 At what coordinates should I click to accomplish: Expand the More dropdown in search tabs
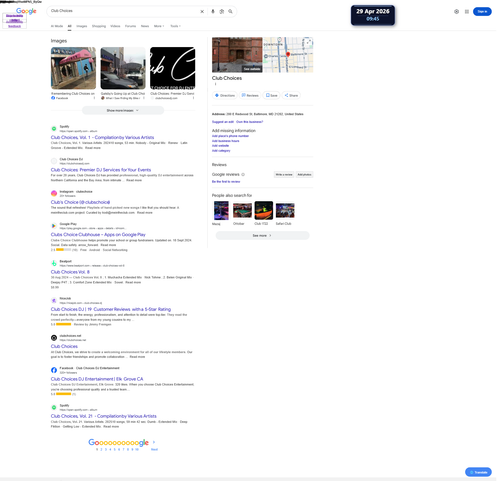[x=159, y=26]
